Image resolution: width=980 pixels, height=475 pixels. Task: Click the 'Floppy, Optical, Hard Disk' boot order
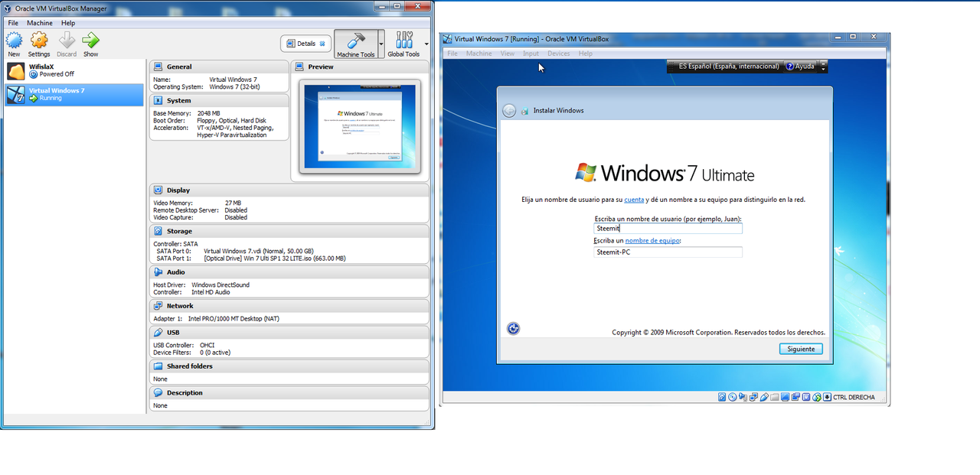click(x=231, y=120)
